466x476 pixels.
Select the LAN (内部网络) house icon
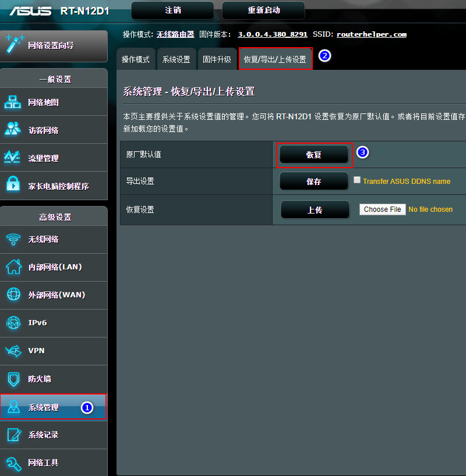click(13, 267)
